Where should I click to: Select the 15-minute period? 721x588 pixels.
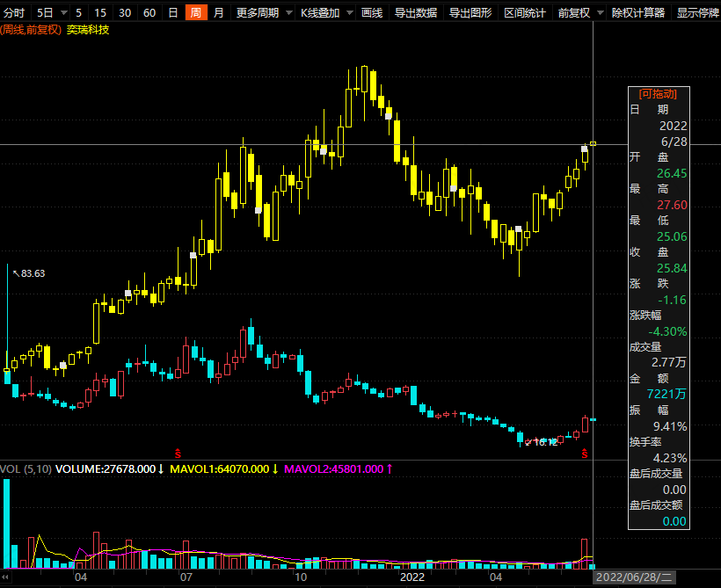click(100, 12)
